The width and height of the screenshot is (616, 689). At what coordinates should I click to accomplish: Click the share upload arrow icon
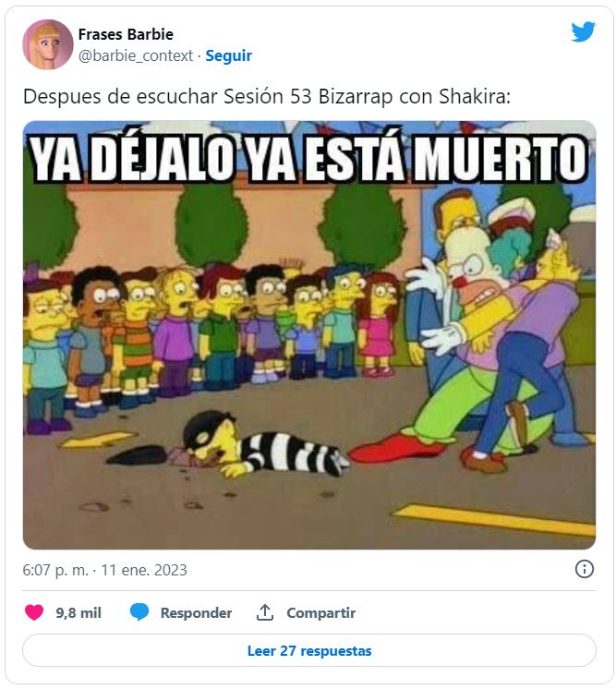(265, 612)
